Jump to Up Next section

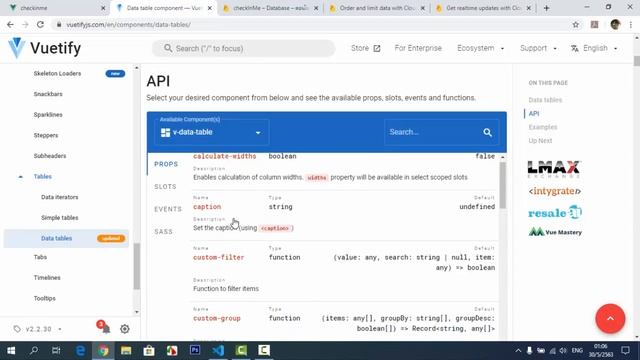(540, 140)
